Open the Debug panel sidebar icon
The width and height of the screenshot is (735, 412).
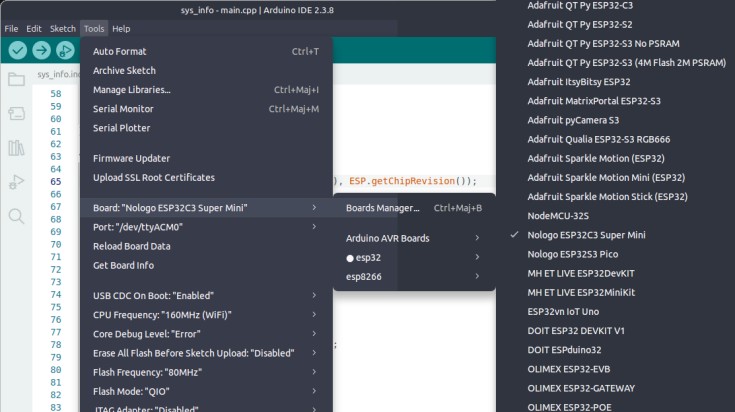(x=16, y=182)
